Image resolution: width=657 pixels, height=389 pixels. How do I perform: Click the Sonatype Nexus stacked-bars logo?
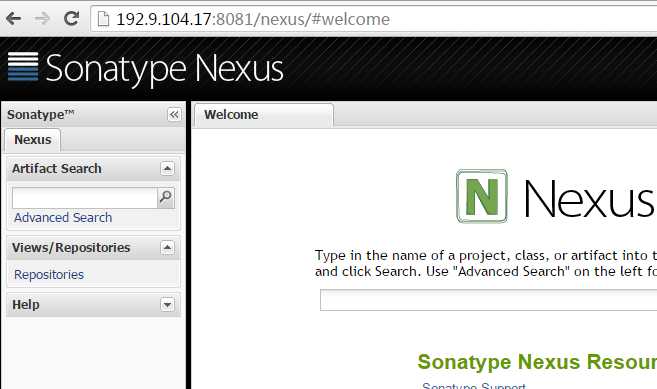click(x=23, y=66)
